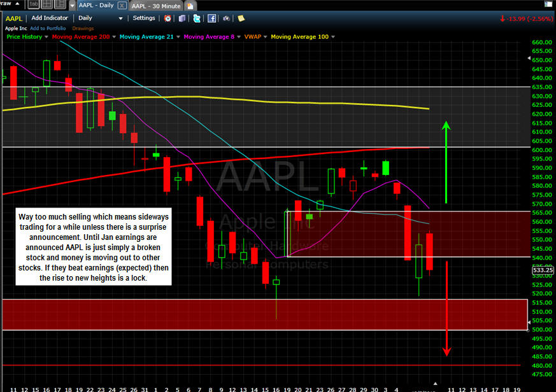The width and height of the screenshot is (556, 392).
Task: Share chart via Facebook icon
Action: tap(211, 18)
